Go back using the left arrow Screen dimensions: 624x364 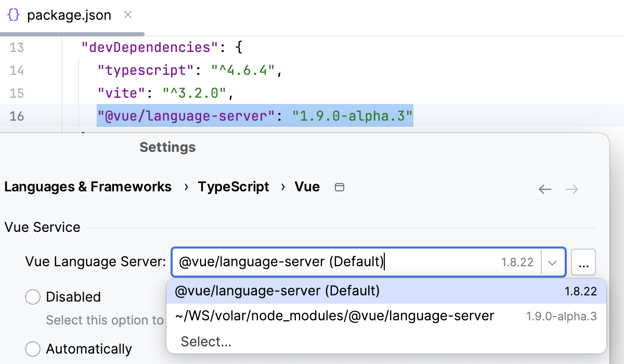[x=544, y=189]
